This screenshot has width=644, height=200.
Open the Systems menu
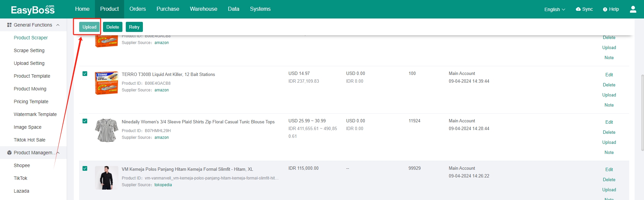click(x=260, y=9)
